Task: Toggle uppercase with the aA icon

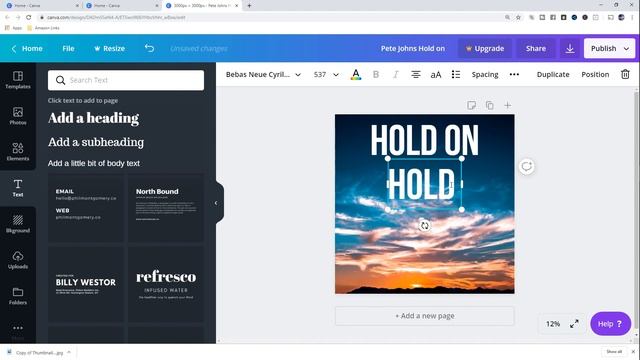Action: (x=436, y=75)
